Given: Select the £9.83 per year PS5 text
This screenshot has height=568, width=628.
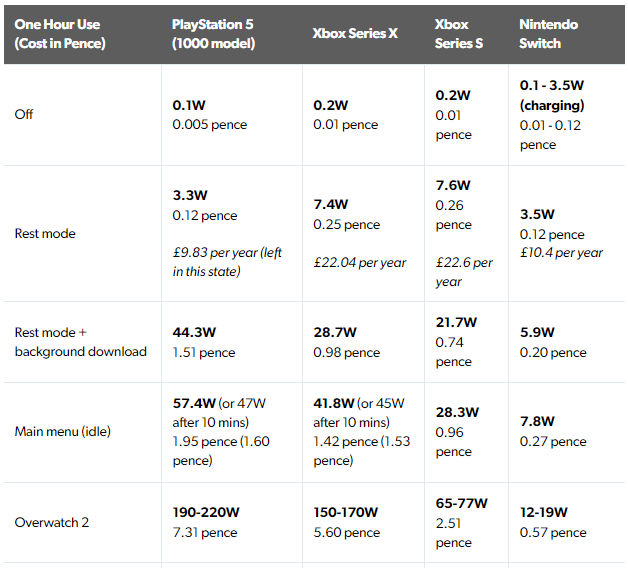Looking at the screenshot, I should click(x=227, y=262).
